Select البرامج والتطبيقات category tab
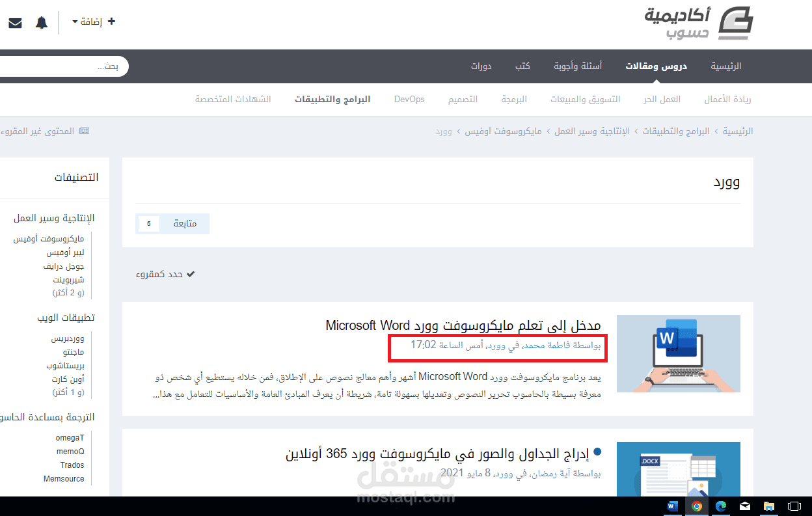Viewport: 812px width, 516px height. click(x=332, y=100)
